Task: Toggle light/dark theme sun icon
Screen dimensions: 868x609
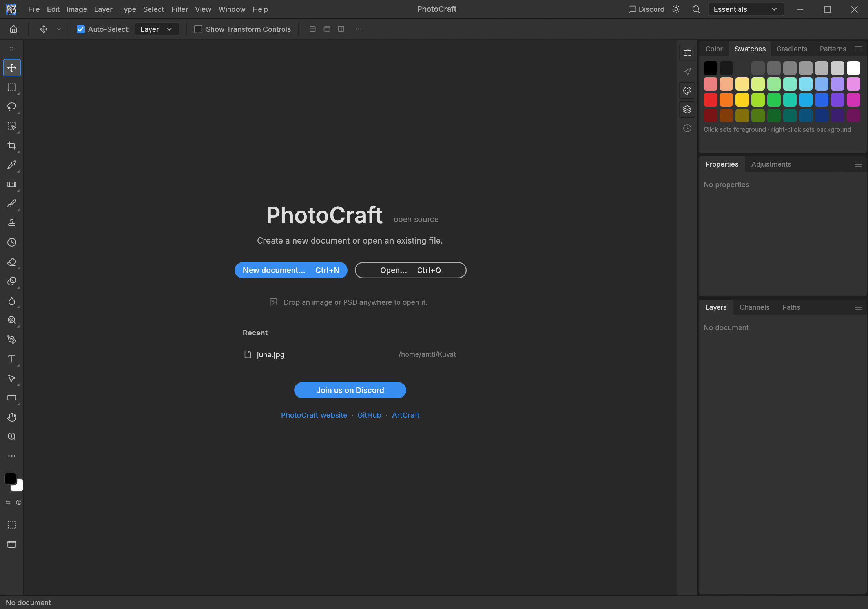Action: tap(676, 9)
